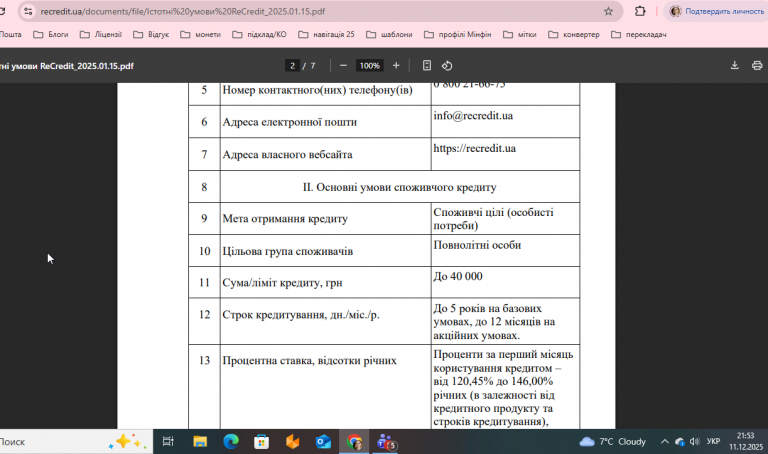Click the fit to page icon

pyautogui.click(x=427, y=66)
